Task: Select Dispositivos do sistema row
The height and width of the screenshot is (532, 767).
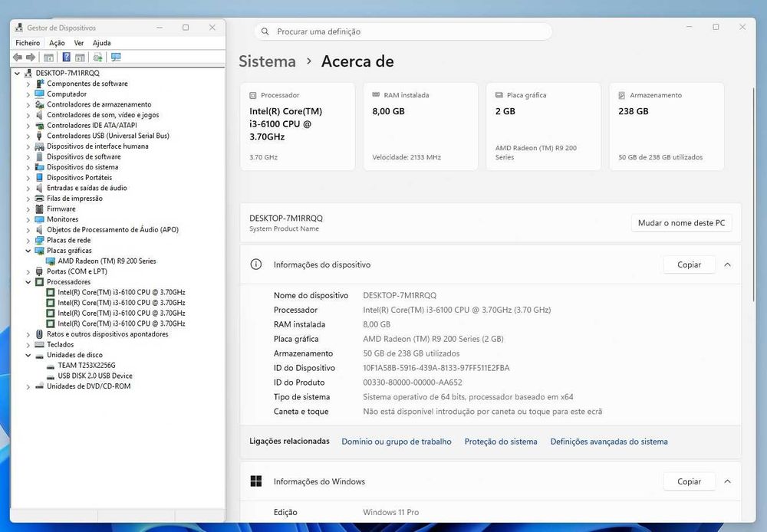Action: [82, 167]
